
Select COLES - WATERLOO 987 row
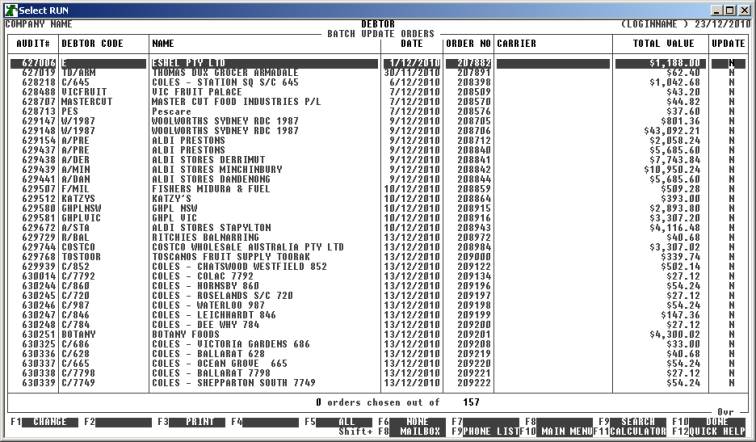pyautogui.click(x=378, y=305)
